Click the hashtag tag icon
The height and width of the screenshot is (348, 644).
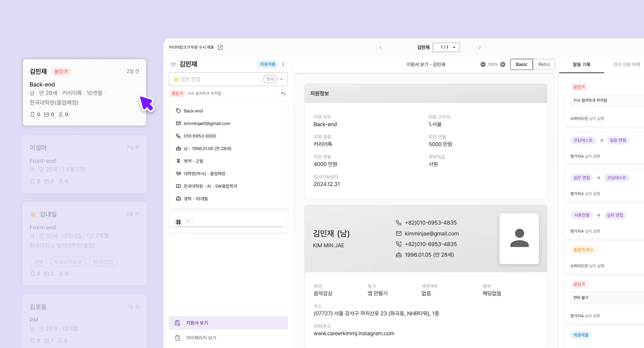(x=178, y=222)
